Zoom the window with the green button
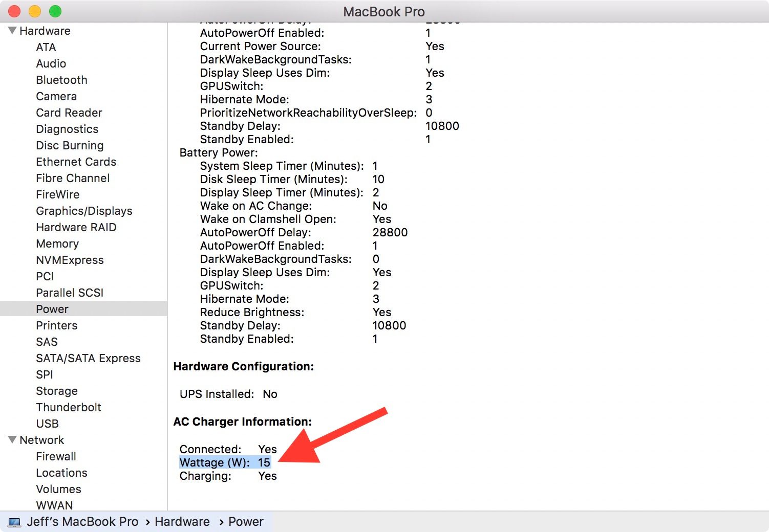 point(55,11)
